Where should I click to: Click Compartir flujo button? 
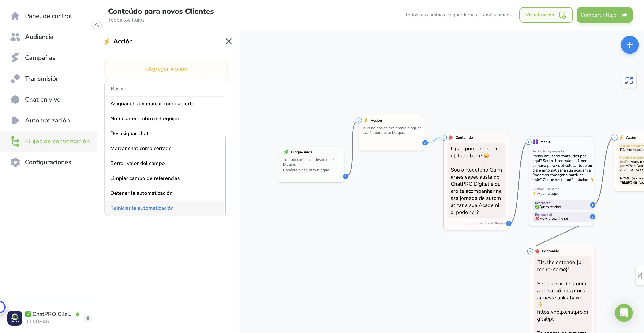tap(604, 15)
